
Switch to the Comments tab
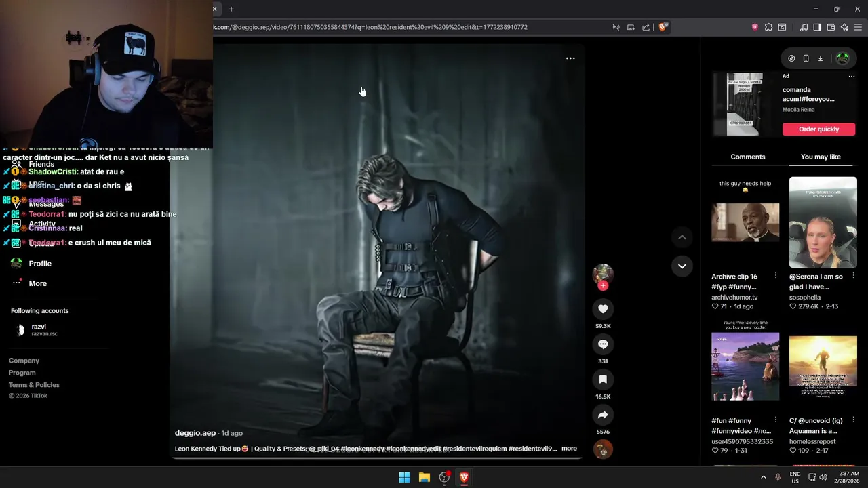(748, 157)
